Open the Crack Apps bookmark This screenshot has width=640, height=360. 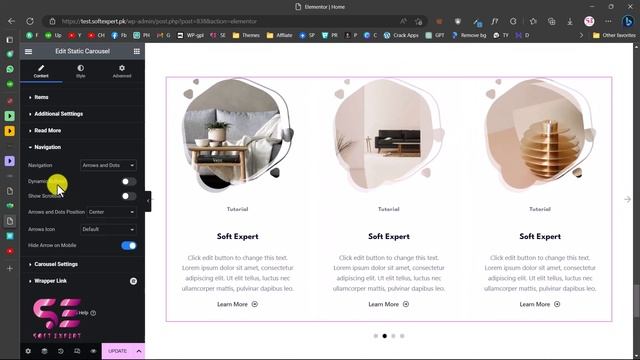coord(401,36)
